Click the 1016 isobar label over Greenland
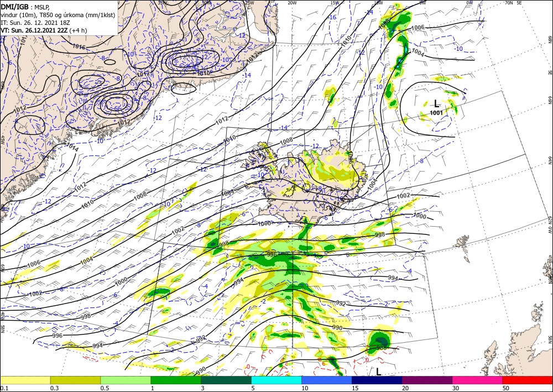Viewport: 553px width, 392px height. pos(79,46)
